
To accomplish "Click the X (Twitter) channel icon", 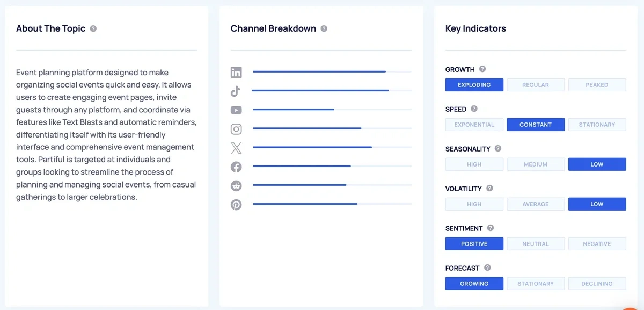I will [x=236, y=147].
